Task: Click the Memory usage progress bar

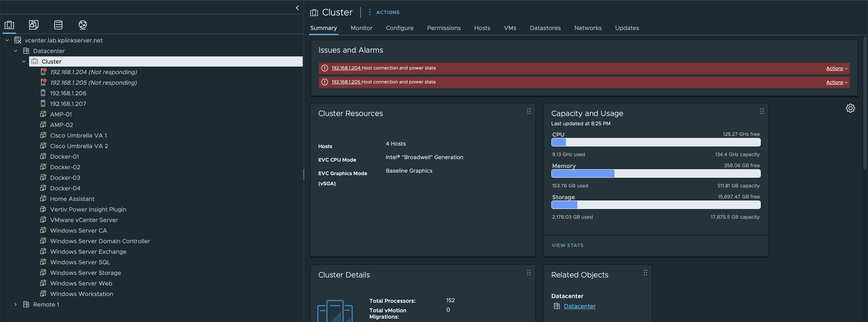Action: [656, 174]
